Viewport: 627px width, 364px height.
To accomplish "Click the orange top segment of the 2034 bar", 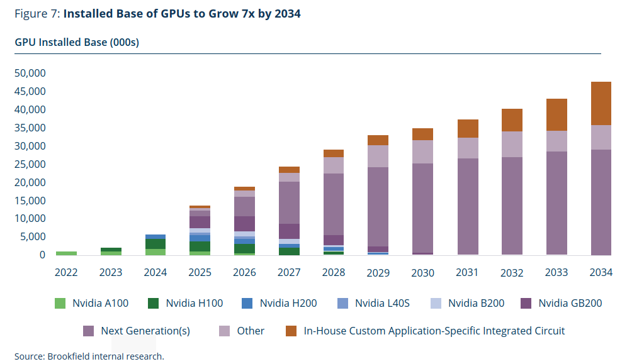I will (601, 103).
